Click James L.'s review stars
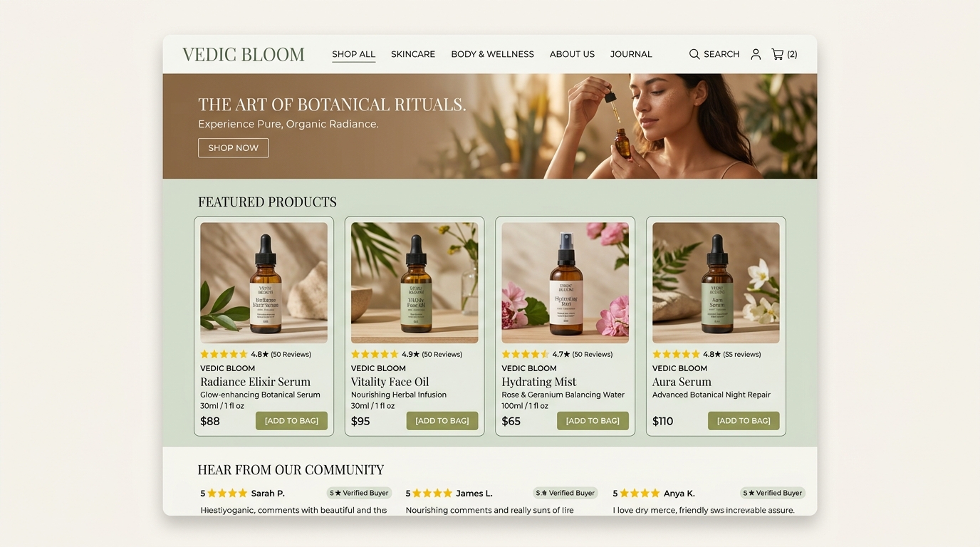This screenshot has width=980, height=547. pyautogui.click(x=432, y=493)
